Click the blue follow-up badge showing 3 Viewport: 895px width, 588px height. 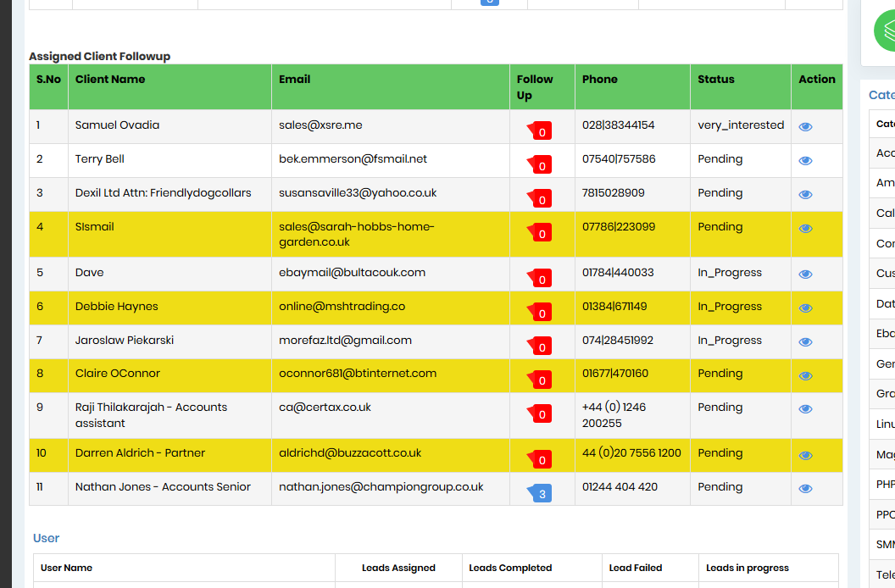click(541, 492)
